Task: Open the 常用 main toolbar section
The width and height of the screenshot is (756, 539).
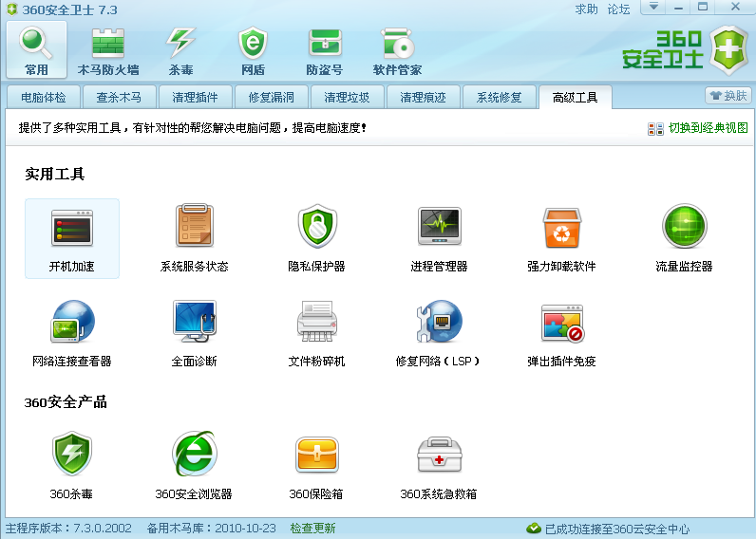Action: [x=36, y=50]
